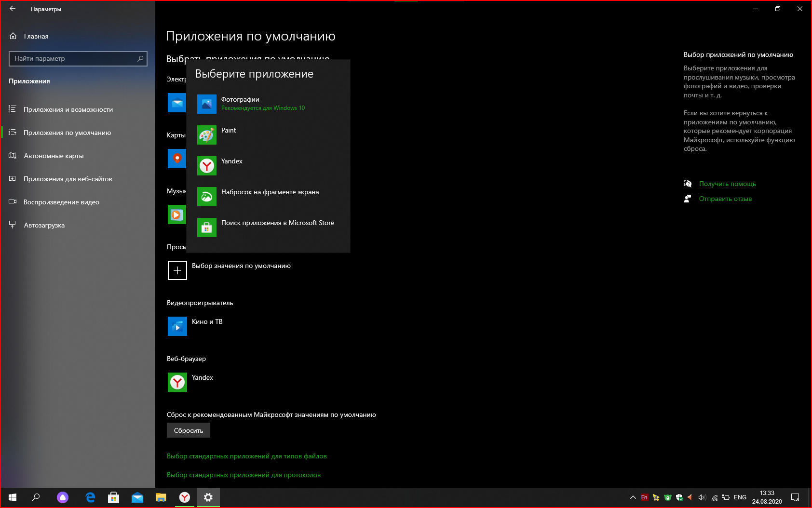Open Приложения и возможности
The image size is (812, 508).
78,109
